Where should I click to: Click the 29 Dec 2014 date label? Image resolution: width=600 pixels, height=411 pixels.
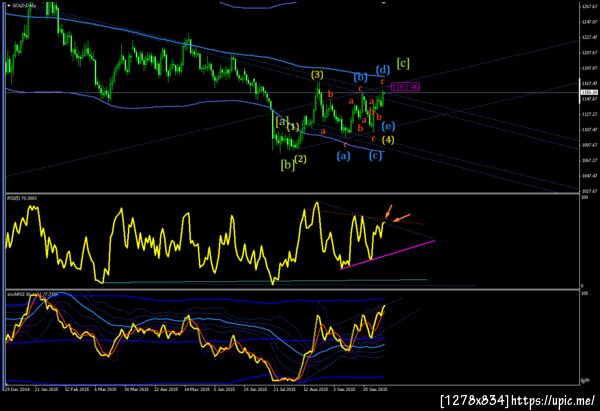coord(17,389)
